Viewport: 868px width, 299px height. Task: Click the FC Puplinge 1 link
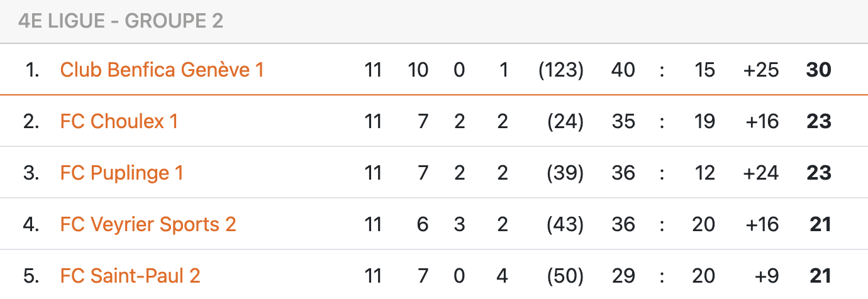click(121, 173)
